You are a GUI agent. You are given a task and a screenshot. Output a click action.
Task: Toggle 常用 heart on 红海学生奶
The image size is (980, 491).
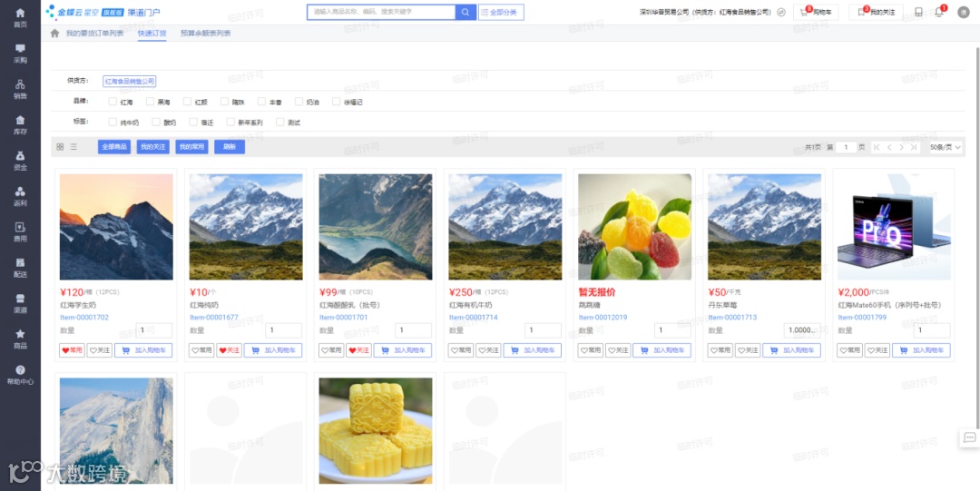pyautogui.click(x=72, y=350)
